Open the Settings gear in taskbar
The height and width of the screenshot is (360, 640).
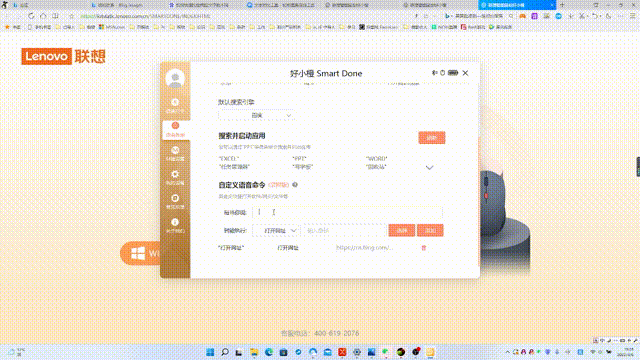coord(357,352)
